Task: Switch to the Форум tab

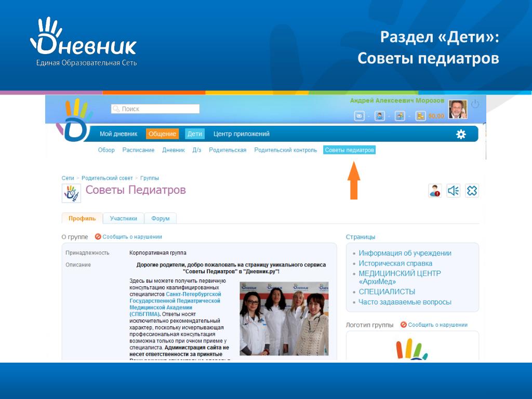Action: pyautogui.click(x=161, y=218)
